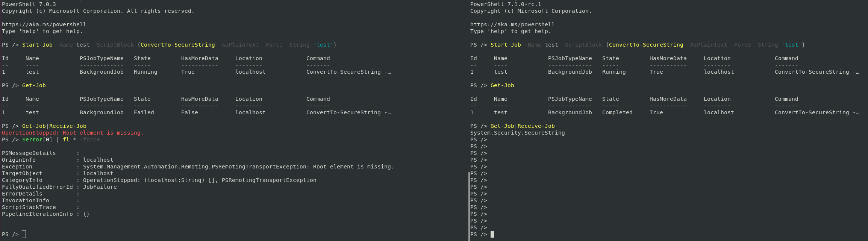Click the 'localhost' location in the Failed job row

pos(250,112)
